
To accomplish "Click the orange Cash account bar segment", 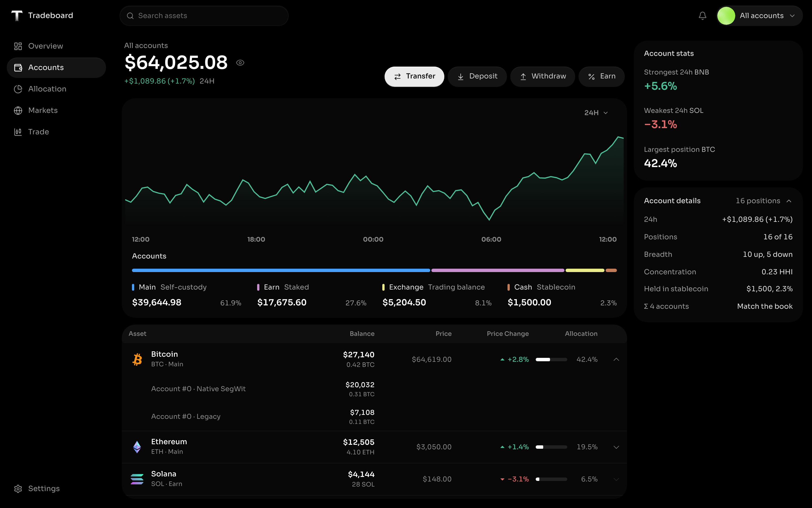I will [611, 270].
